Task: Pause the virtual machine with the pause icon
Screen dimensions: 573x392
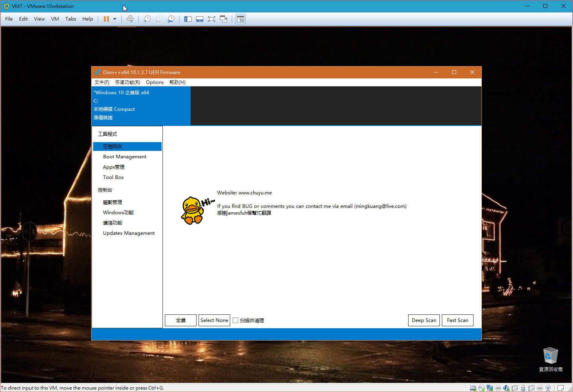Action: click(106, 19)
